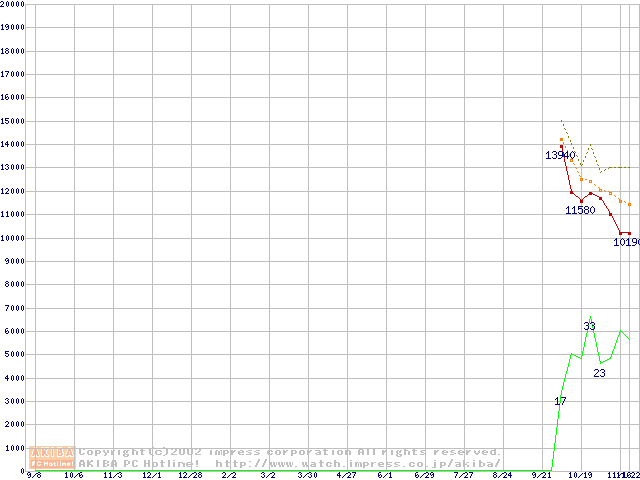Image resolution: width=640 pixels, height=480 pixels.
Task: Click the first orange square data marker
Action: point(561,140)
